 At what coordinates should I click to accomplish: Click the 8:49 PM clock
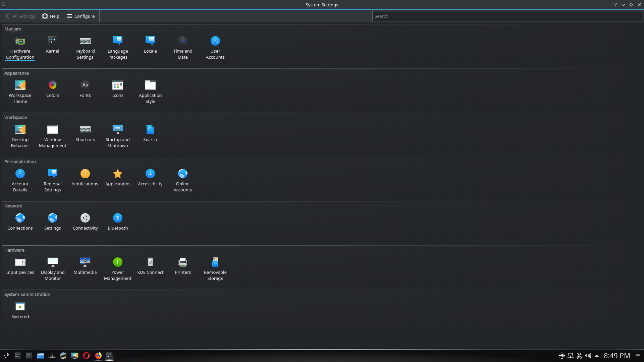point(617,356)
